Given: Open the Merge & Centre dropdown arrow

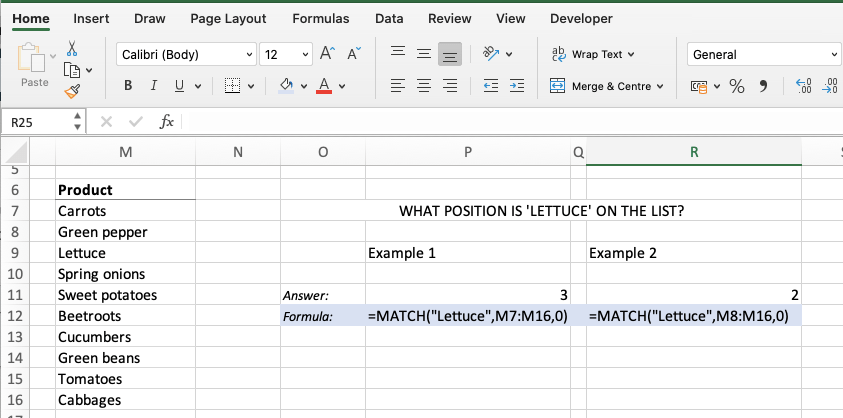Looking at the screenshot, I should click(x=660, y=86).
